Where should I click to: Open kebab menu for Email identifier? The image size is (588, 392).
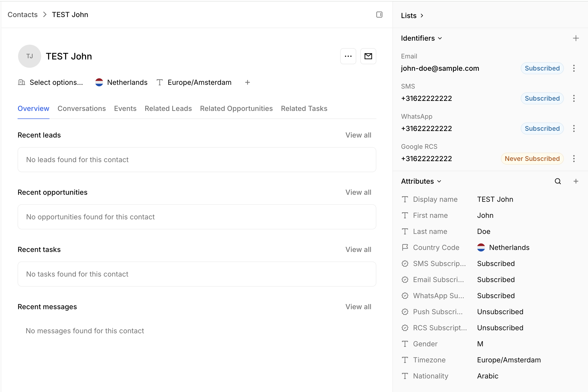[574, 68]
